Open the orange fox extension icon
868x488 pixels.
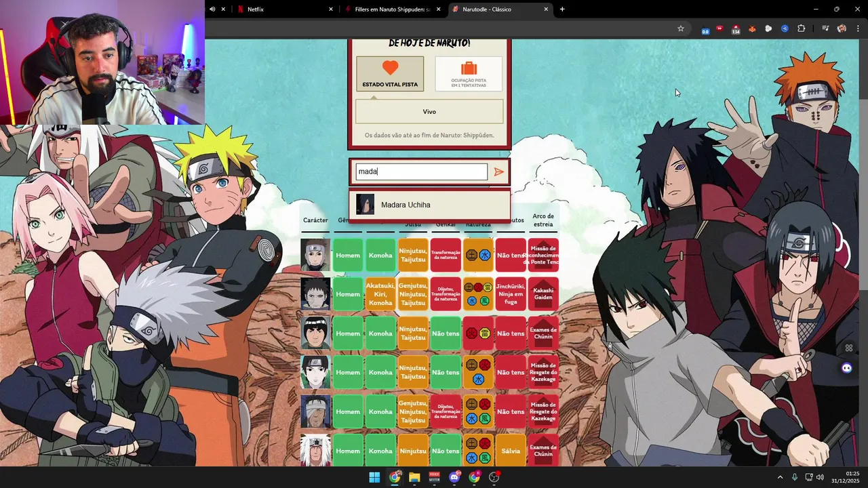[752, 28]
